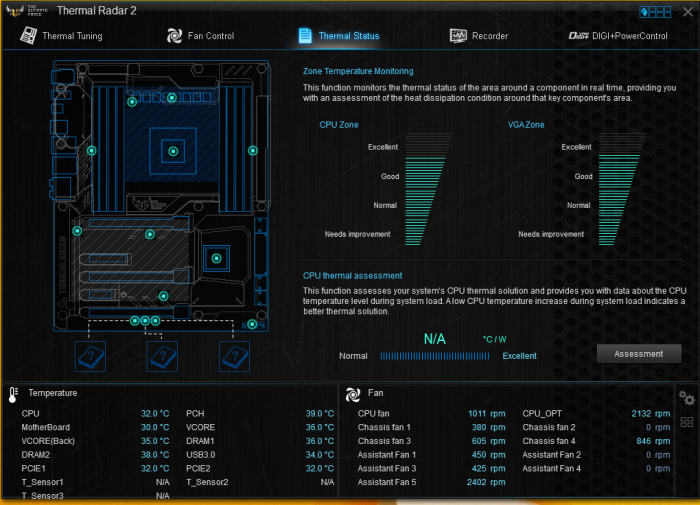Image resolution: width=700 pixels, height=505 pixels.
Task: Select sensor dot left of the DRAM slots
Action: coord(92,150)
